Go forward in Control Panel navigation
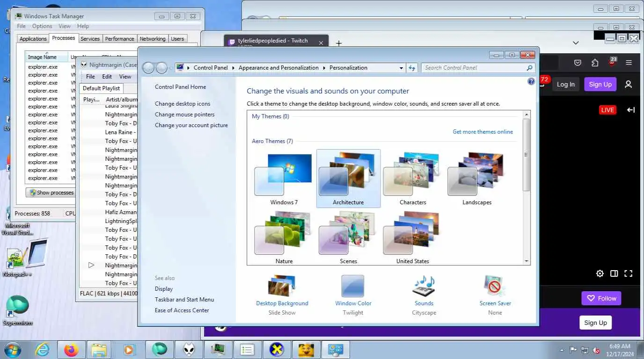 (x=161, y=68)
